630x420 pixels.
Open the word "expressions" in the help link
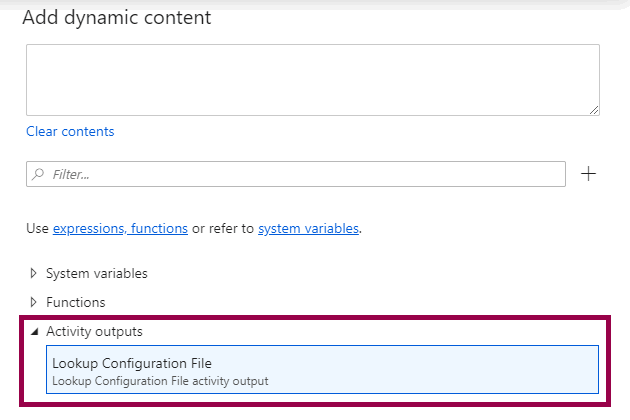88,228
